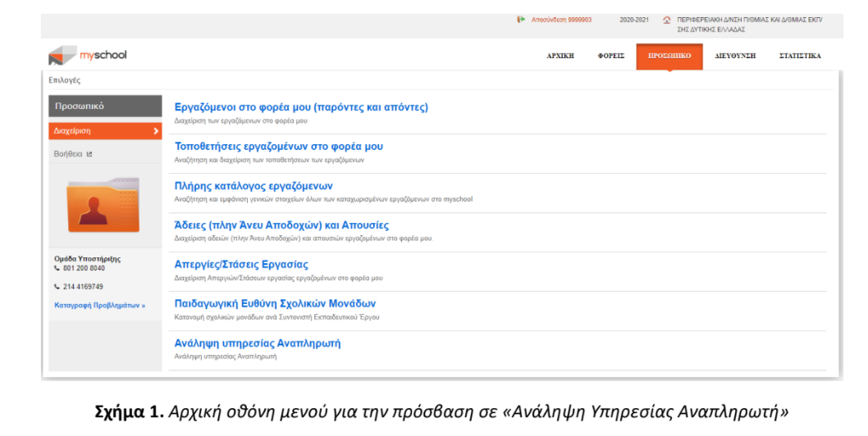
Task: Select Άδειες (πλην Άνευ Αποδοχών) και Απουσίες
Action: (281, 225)
